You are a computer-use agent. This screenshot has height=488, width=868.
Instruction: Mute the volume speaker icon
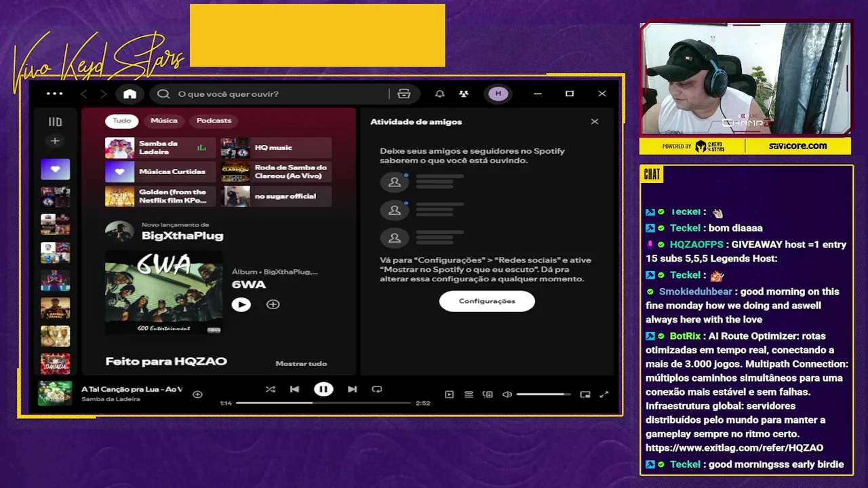click(x=507, y=394)
